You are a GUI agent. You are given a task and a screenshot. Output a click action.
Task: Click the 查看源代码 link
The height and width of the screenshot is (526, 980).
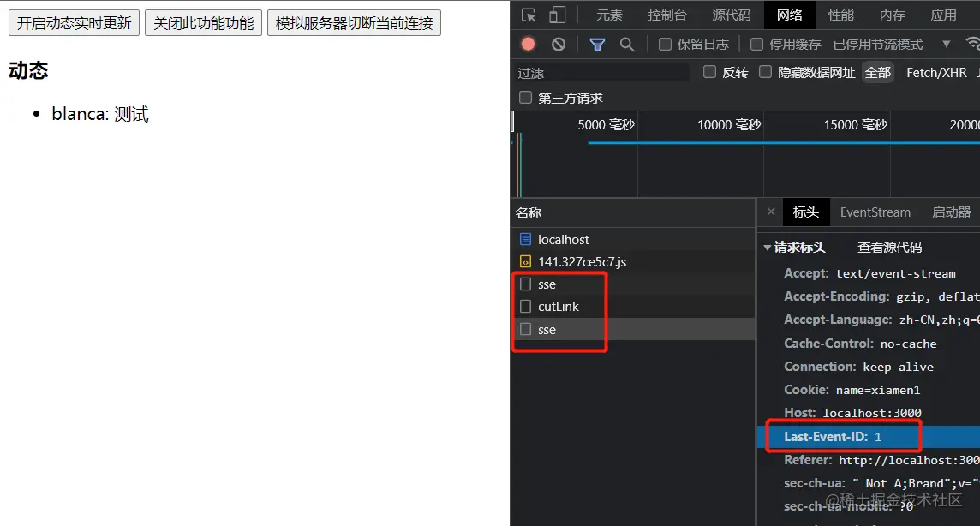tap(889, 248)
